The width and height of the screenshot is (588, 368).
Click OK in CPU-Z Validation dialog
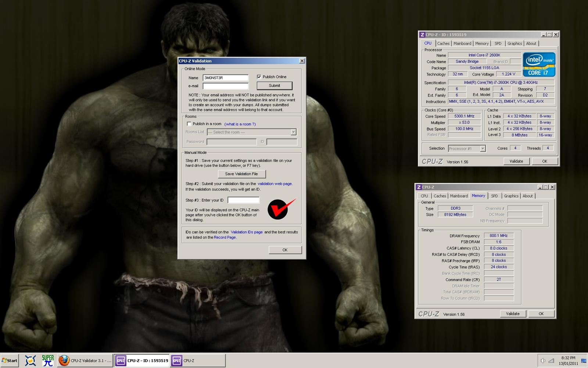[285, 250]
